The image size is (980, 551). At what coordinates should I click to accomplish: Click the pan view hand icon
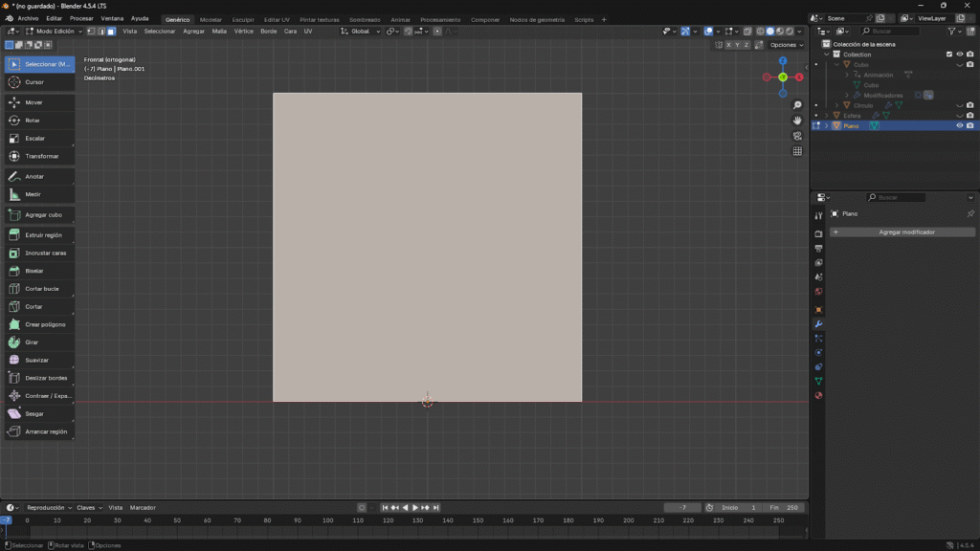pyautogui.click(x=797, y=121)
